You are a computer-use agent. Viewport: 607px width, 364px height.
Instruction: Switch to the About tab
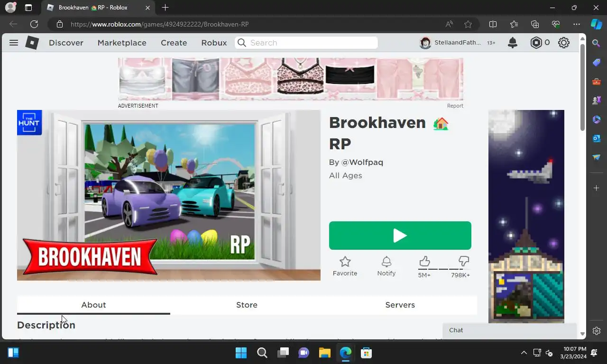point(93,305)
